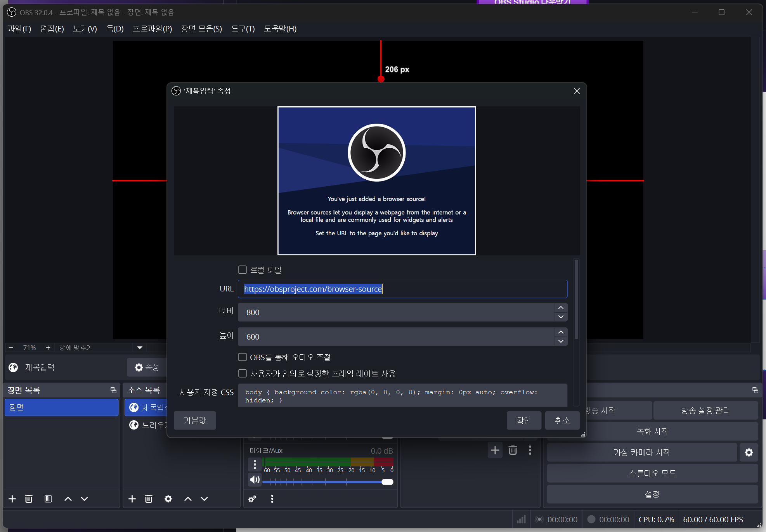Close the '제목입력' properties dialog
Viewport: 766px width, 532px height.
coord(577,91)
